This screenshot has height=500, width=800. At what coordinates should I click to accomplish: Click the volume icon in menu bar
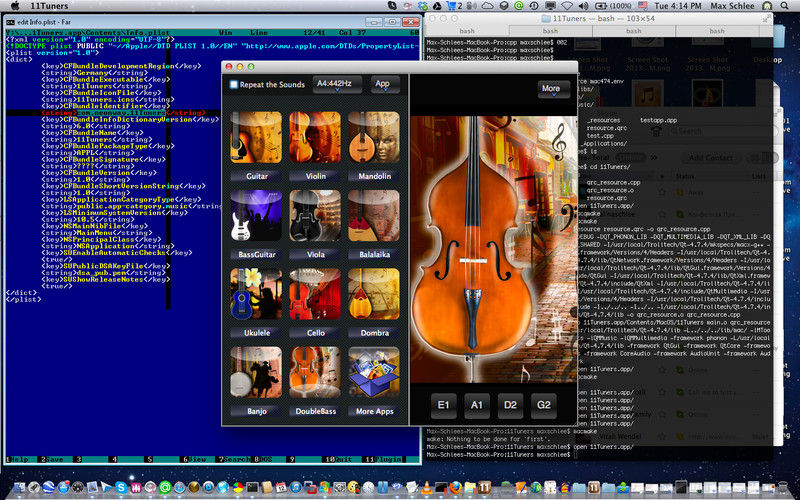[583, 6]
